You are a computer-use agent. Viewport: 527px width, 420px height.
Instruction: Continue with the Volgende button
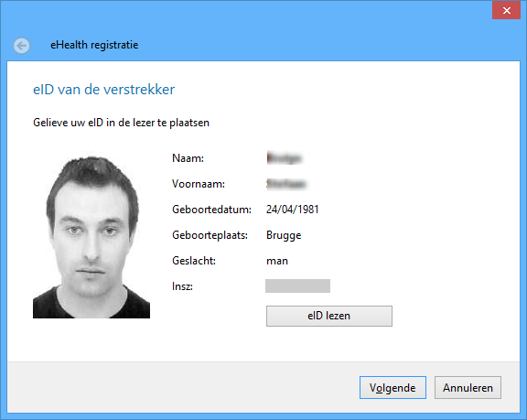(x=393, y=388)
